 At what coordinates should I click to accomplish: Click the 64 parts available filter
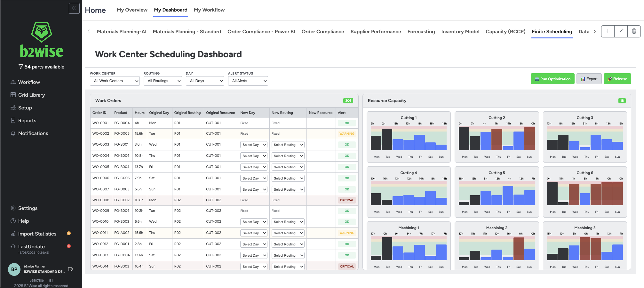click(41, 67)
